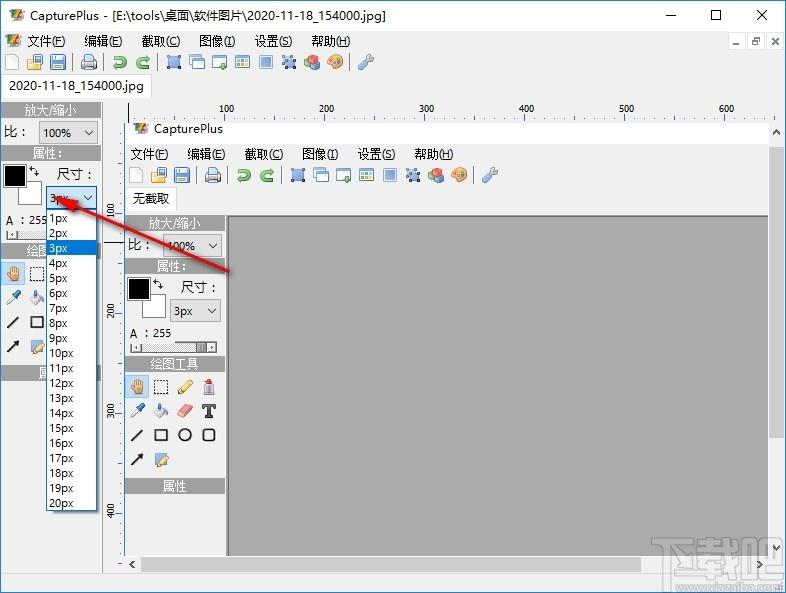Minimize the inner document window
Screen dimensions: 786x593
[x=736, y=42]
